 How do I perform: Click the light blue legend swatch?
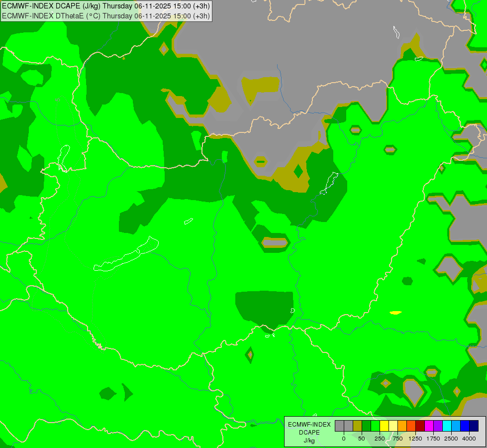coord(456,426)
